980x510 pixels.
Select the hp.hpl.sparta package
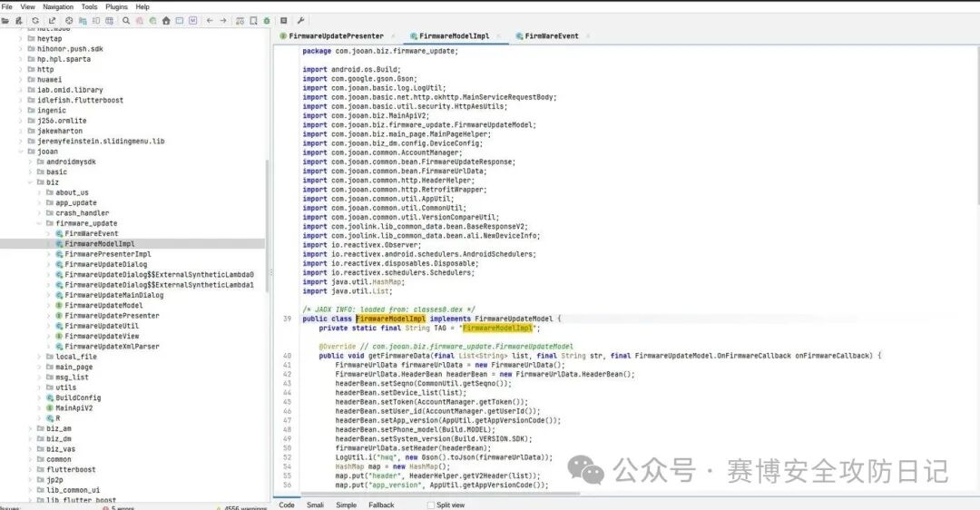(64, 59)
